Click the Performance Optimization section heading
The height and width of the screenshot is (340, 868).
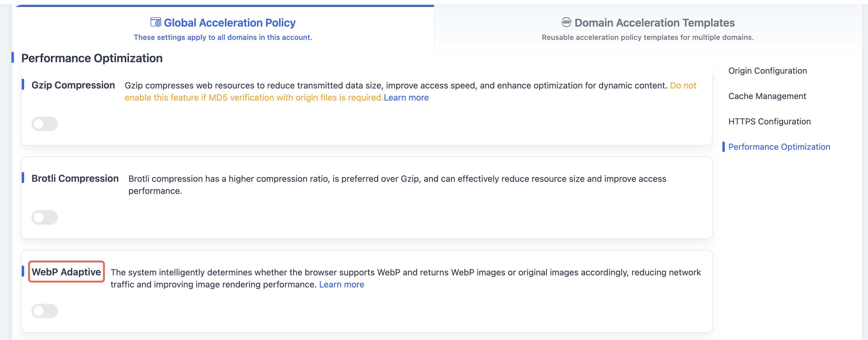(x=92, y=58)
